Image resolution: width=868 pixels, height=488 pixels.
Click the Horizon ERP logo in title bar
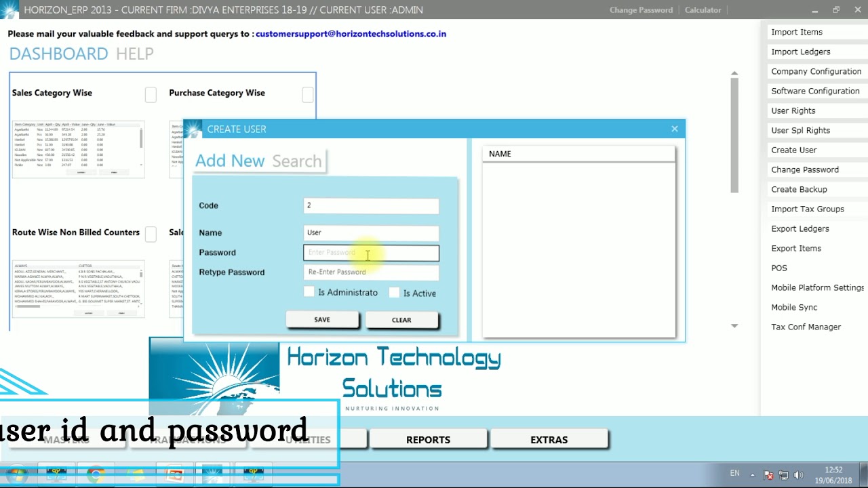click(x=9, y=9)
